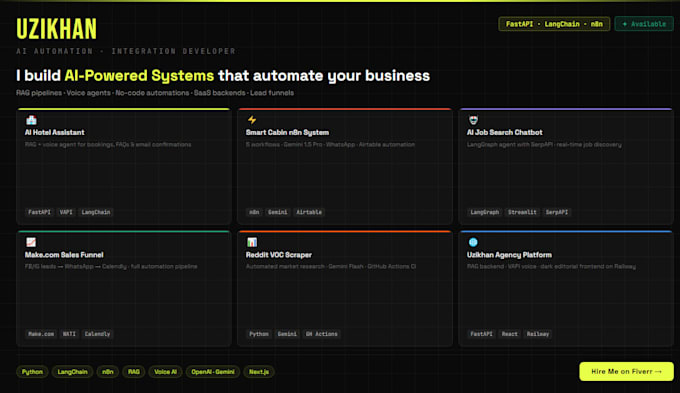Image resolution: width=680 pixels, height=393 pixels.
Task: Open the AI Job Search Chatbot title
Action: (x=504, y=132)
